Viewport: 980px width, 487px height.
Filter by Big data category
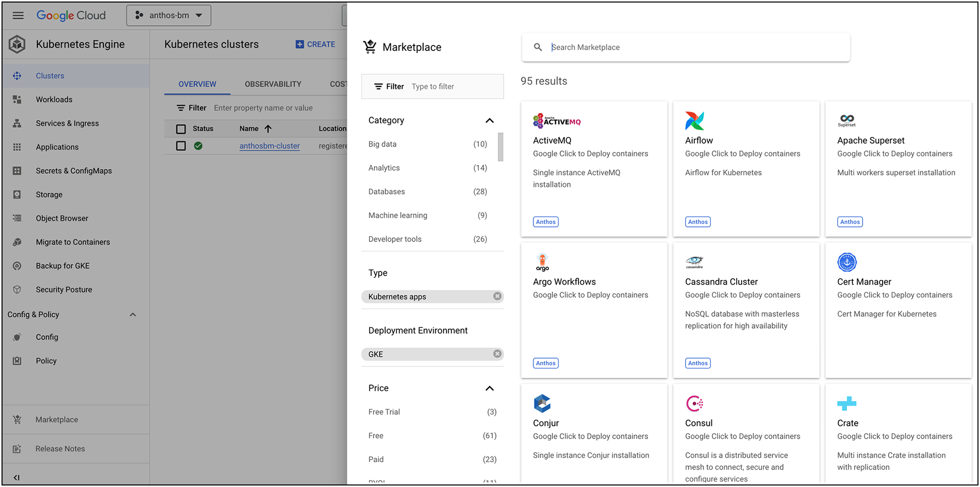(x=428, y=144)
